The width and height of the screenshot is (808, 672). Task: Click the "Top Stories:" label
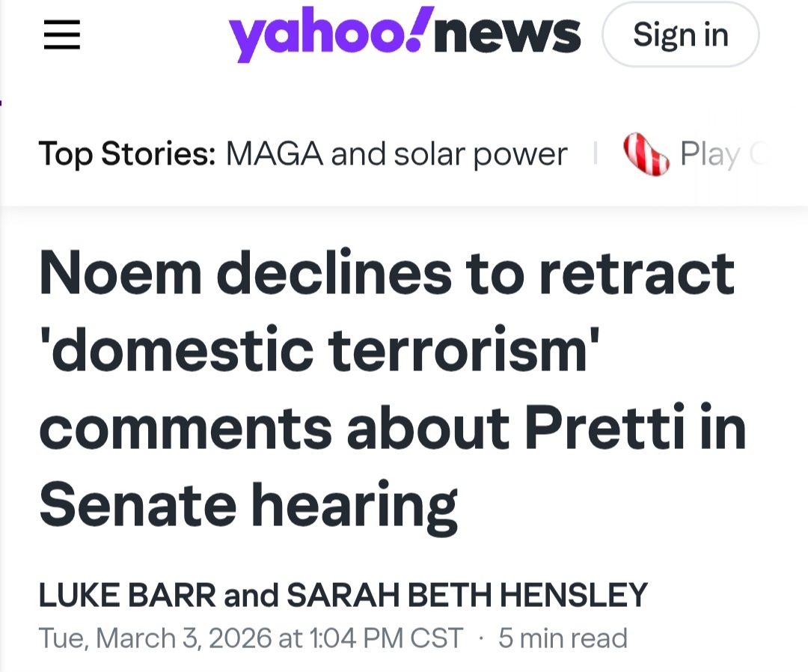[x=127, y=154]
